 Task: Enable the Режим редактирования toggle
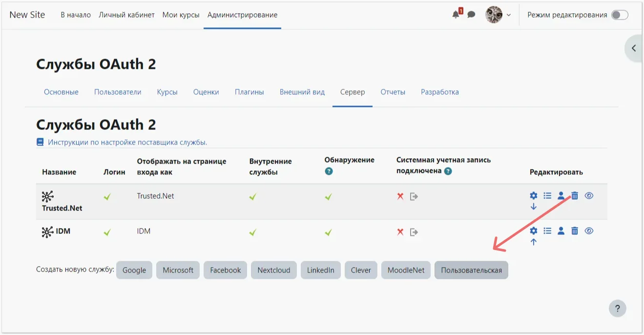tap(619, 15)
